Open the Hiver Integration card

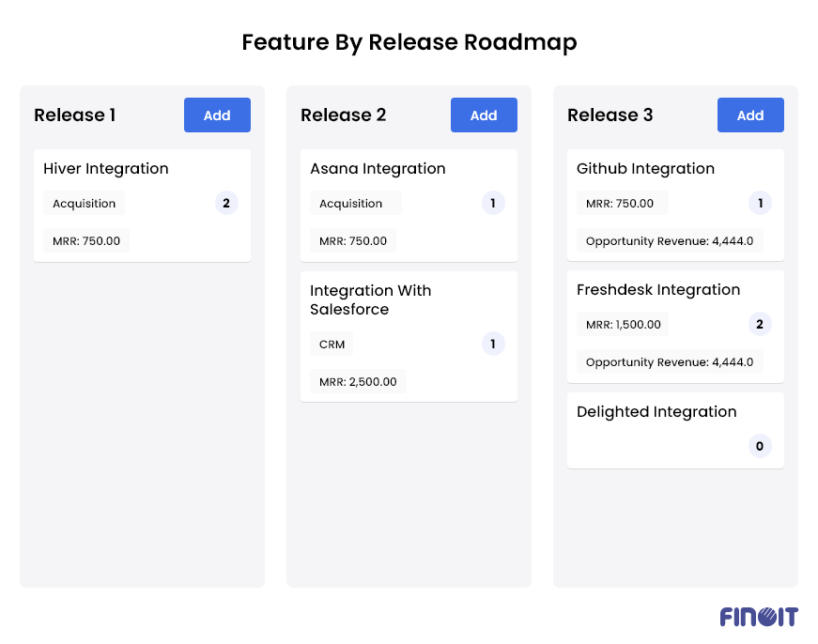pos(106,168)
